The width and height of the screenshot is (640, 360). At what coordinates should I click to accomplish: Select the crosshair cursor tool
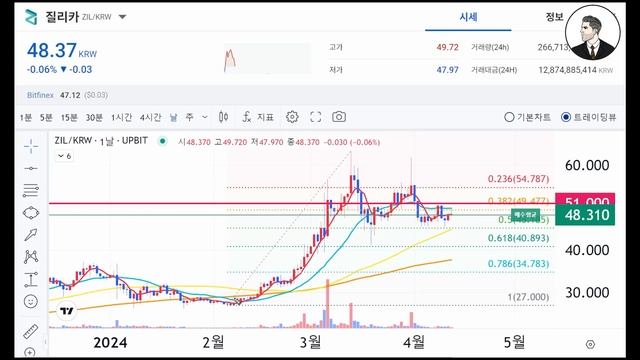(x=31, y=146)
